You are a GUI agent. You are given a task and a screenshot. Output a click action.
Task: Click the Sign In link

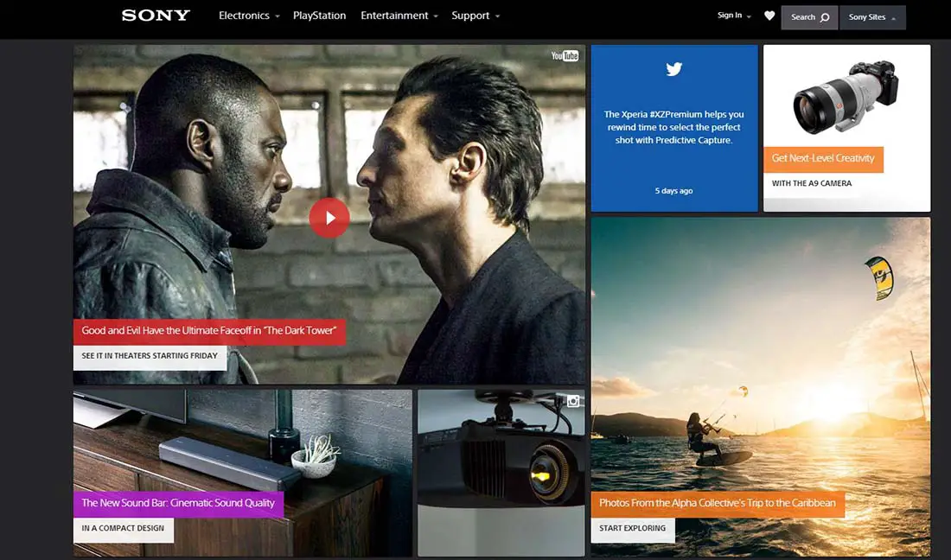tap(730, 16)
